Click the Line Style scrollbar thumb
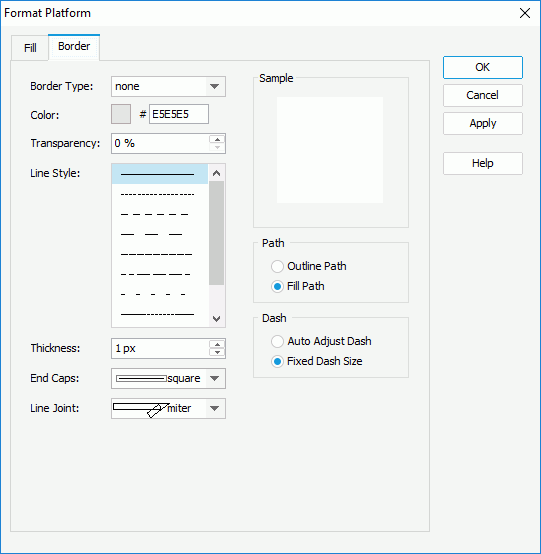The width and height of the screenshot is (541, 554). pyautogui.click(x=217, y=233)
